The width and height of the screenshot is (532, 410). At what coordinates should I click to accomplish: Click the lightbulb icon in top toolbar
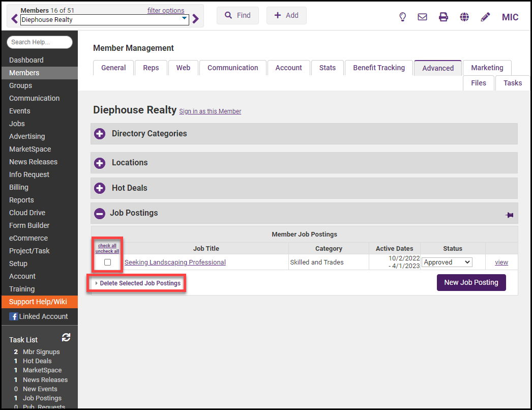coord(403,17)
